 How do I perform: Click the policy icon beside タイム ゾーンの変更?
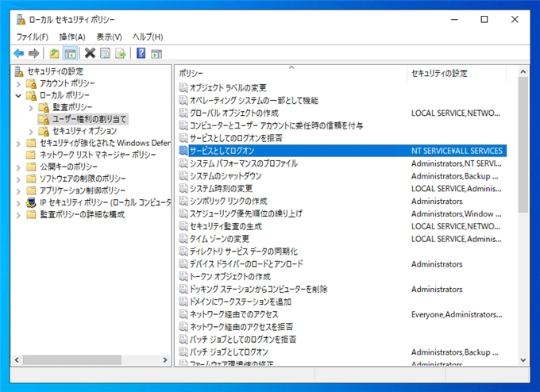pos(183,239)
